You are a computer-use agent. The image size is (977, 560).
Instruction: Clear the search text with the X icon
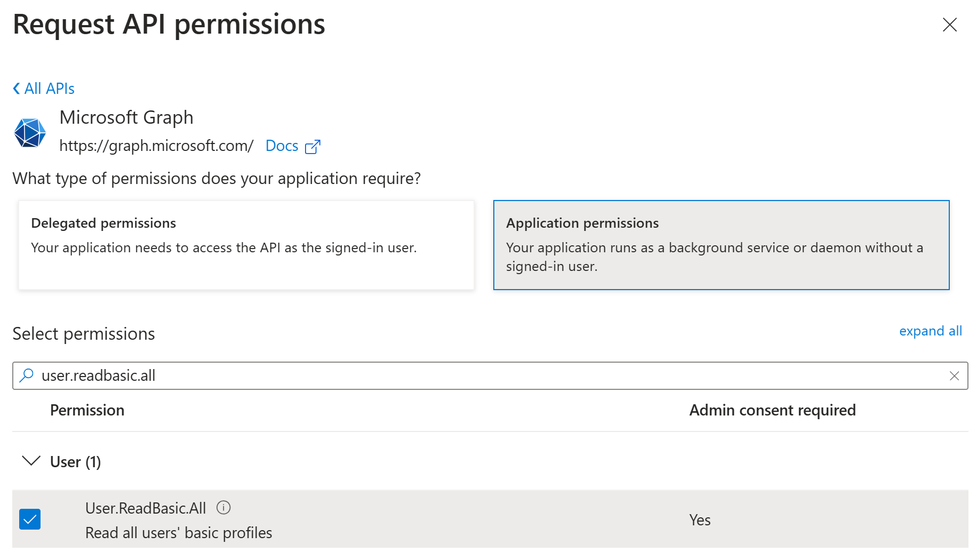(x=954, y=376)
